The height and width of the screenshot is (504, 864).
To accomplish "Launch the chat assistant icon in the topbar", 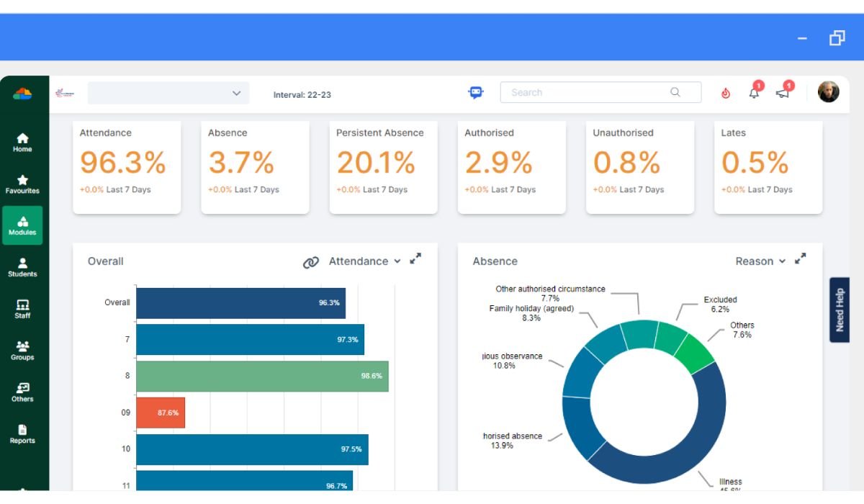I will click(x=477, y=92).
